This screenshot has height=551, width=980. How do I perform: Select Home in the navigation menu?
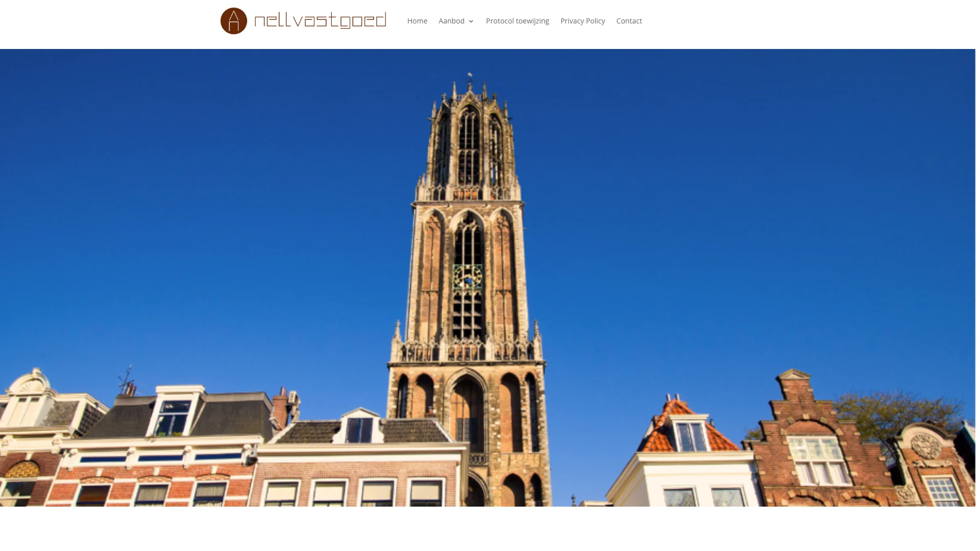click(x=417, y=21)
